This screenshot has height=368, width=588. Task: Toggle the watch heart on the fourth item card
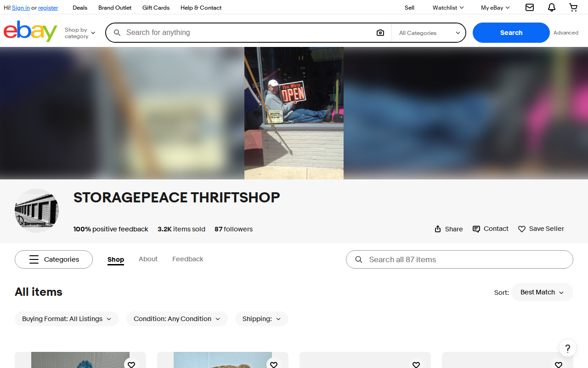tap(559, 364)
